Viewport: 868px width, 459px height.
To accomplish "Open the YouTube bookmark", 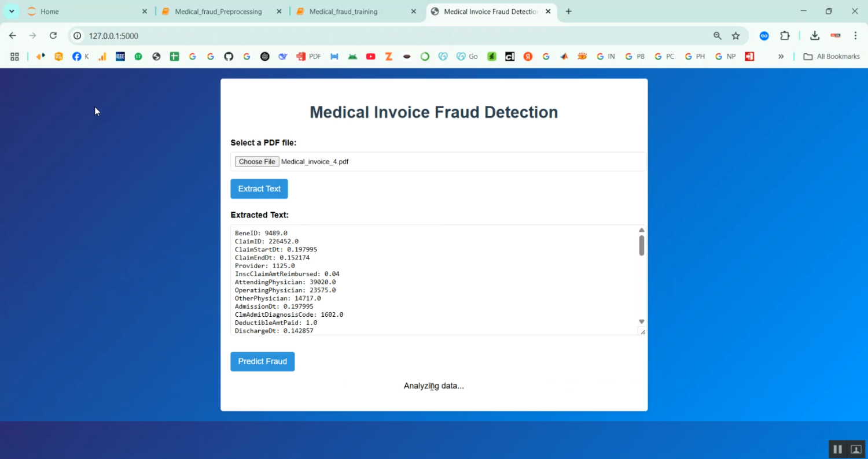I will point(371,57).
